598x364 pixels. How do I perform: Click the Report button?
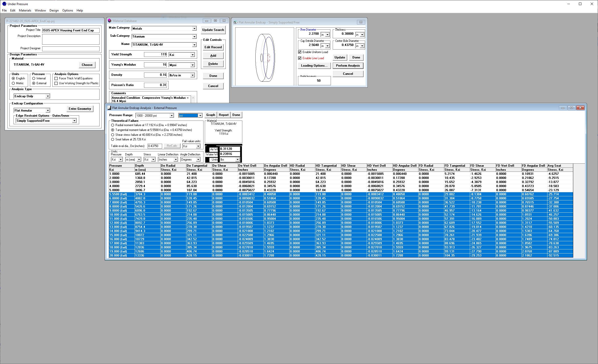coord(224,115)
